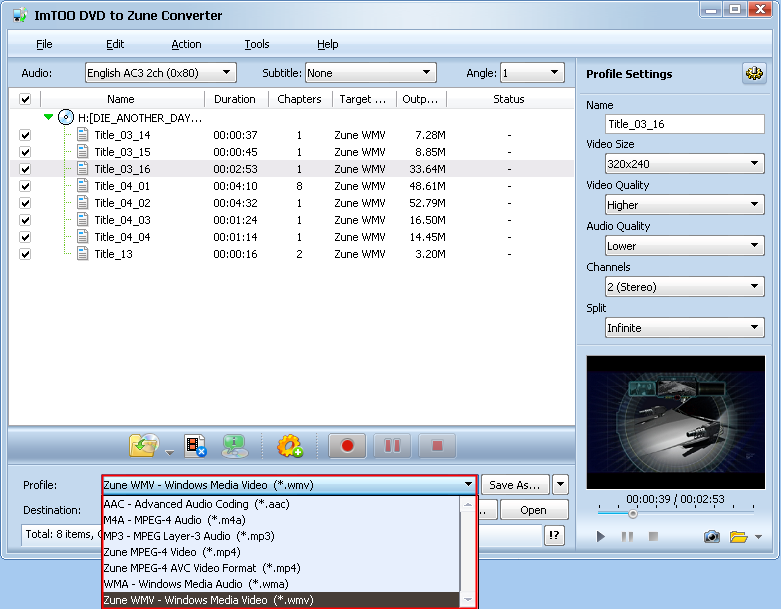Stop the conversion with the main stop button
The image size is (781, 609).
point(437,445)
